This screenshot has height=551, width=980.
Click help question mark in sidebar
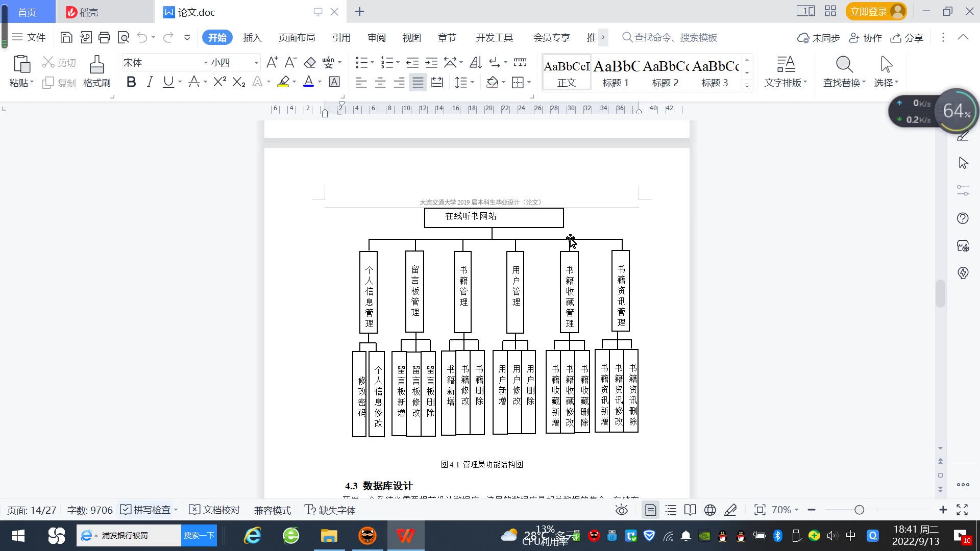click(963, 218)
